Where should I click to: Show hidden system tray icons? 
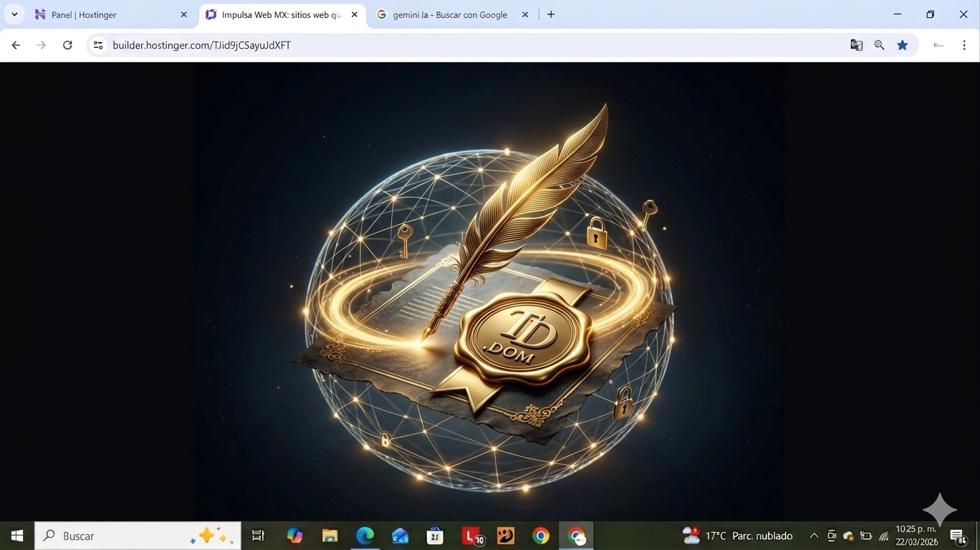click(814, 536)
